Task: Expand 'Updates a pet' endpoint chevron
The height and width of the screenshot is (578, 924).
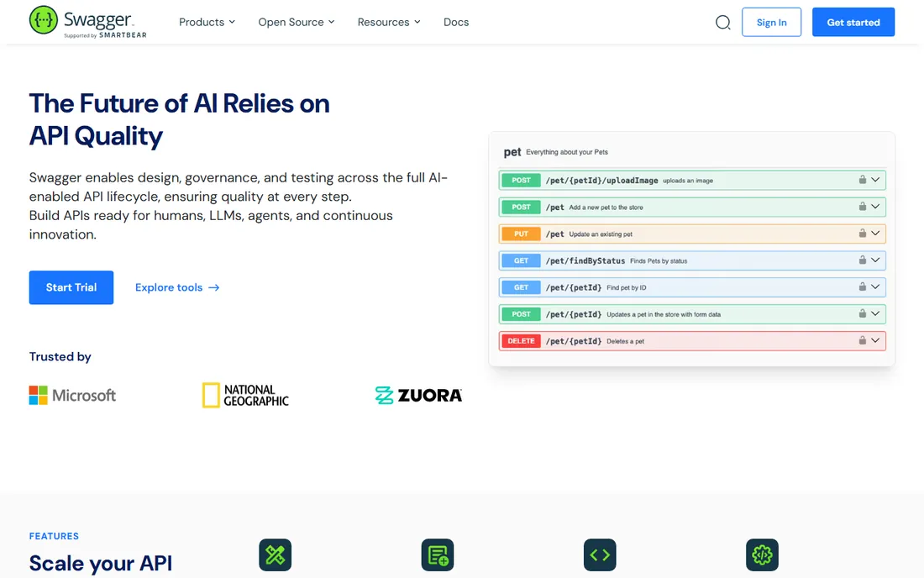Action: 875,313
